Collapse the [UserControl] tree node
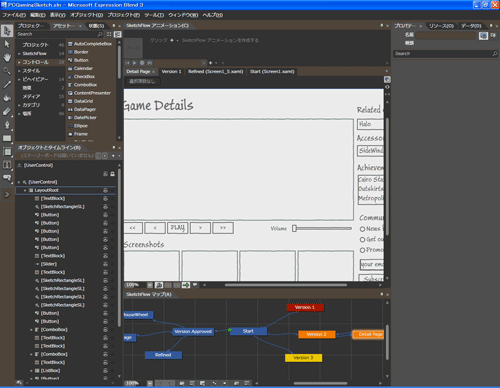Screen dimensions: 500x388 (19, 182)
